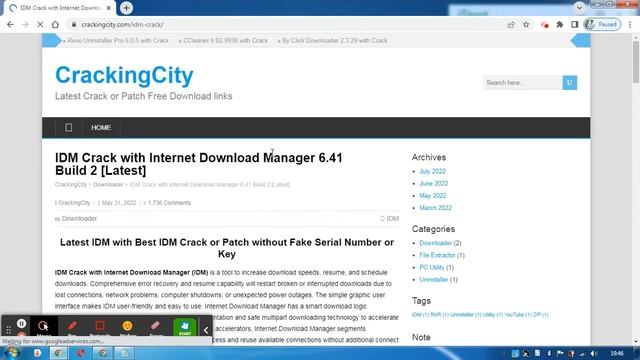Open the Uninstaller category
Image resolution: width=640 pixels, height=360 pixels.
[x=434, y=280]
